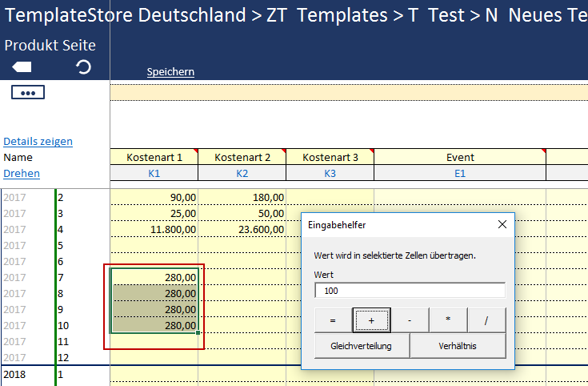Click the Gleichverteilung button
Viewport: 588px width, 386px height.
point(354,347)
